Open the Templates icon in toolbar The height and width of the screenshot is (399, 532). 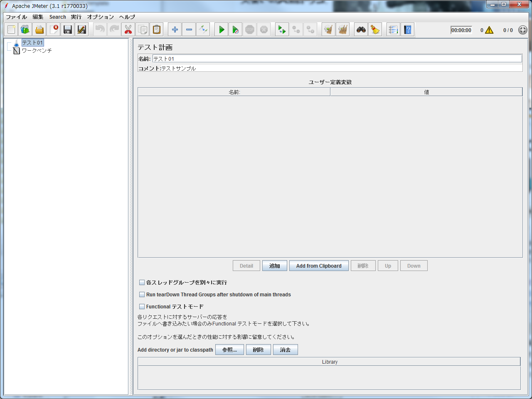(25, 30)
